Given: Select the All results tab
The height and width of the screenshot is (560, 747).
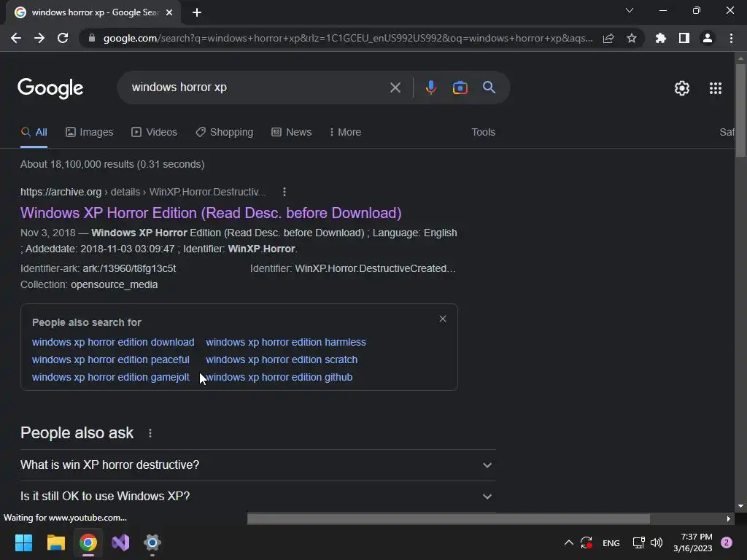Looking at the screenshot, I should pos(34,132).
